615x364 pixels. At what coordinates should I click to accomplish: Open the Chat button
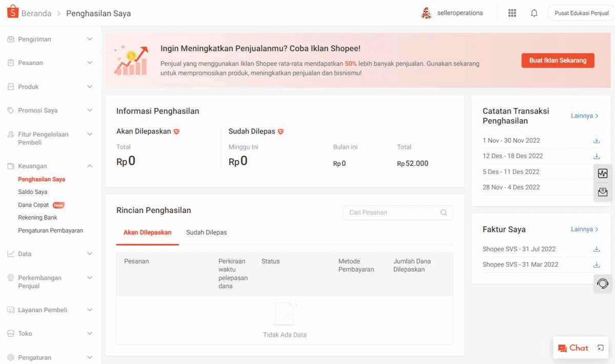(573, 348)
